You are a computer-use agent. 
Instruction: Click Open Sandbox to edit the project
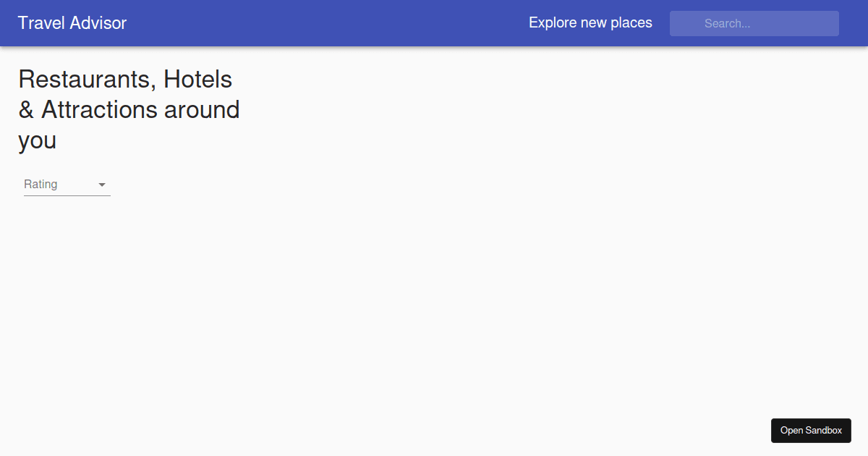(811, 431)
